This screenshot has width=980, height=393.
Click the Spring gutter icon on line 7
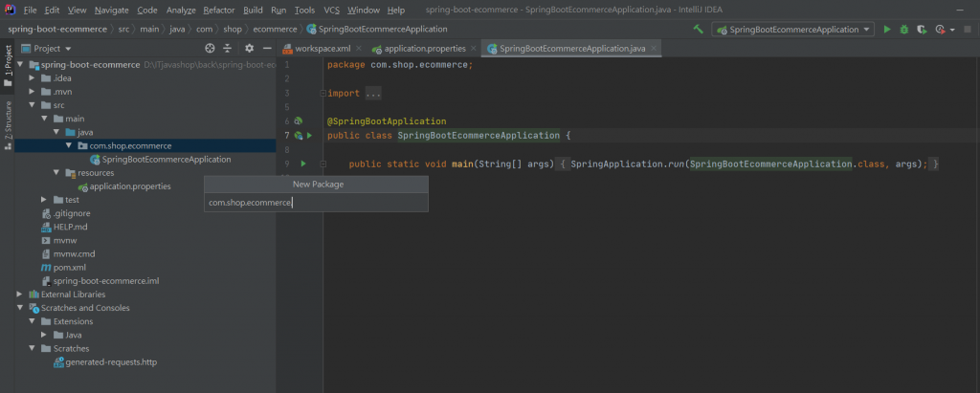pos(299,135)
